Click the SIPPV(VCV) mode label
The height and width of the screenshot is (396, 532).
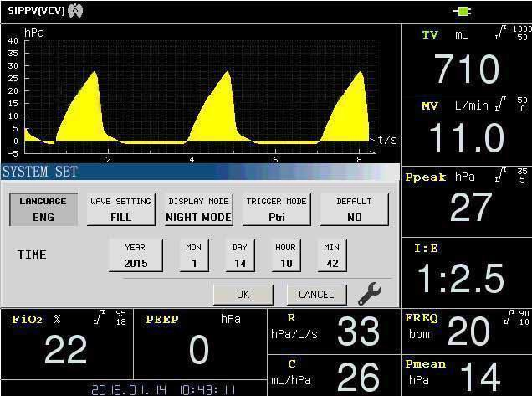point(36,11)
